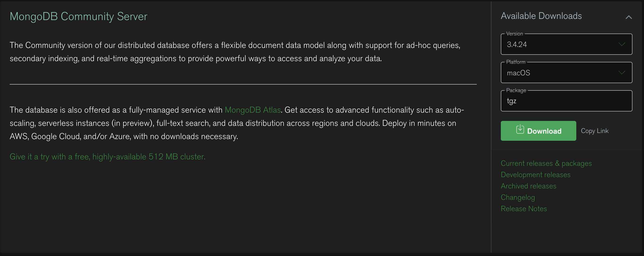Click the green Download button
The width and height of the screenshot is (644, 256).
tap(539, 131)
